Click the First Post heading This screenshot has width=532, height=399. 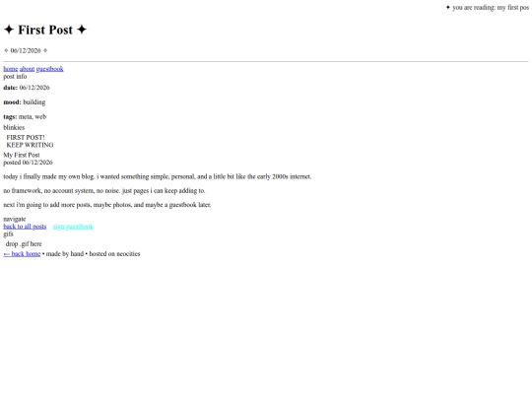(x=45, y=30)
